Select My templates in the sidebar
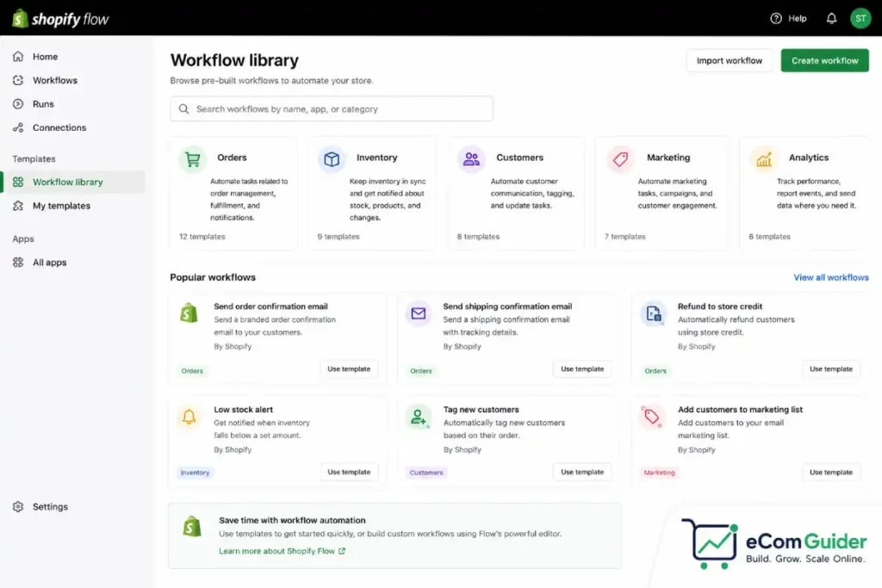 click(61, 205)
